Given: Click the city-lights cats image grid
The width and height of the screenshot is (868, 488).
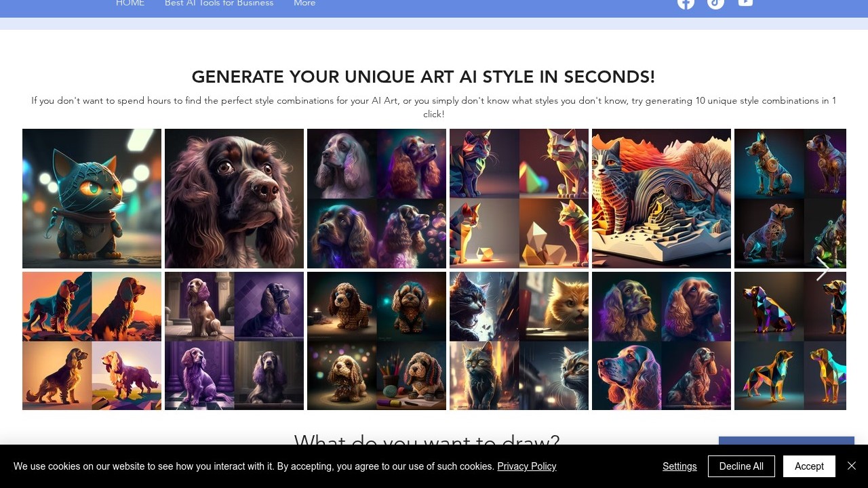Looking at the screenshot, I should tap(519, 341).
